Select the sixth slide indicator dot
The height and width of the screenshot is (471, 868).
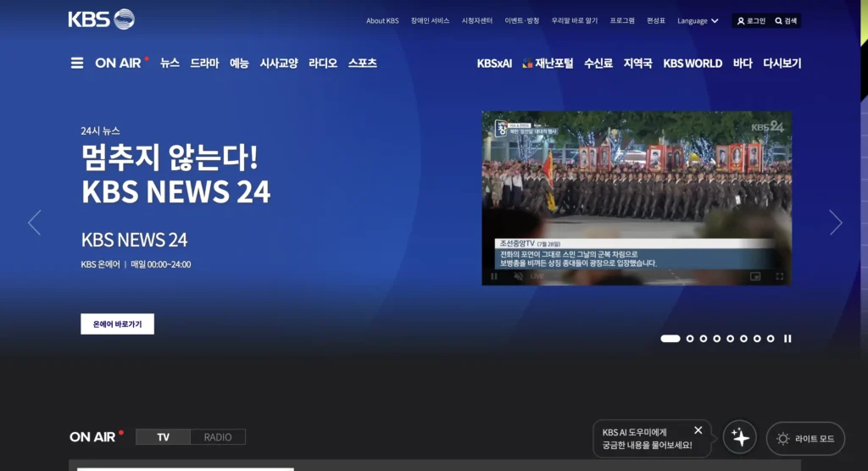coord(743,338)
